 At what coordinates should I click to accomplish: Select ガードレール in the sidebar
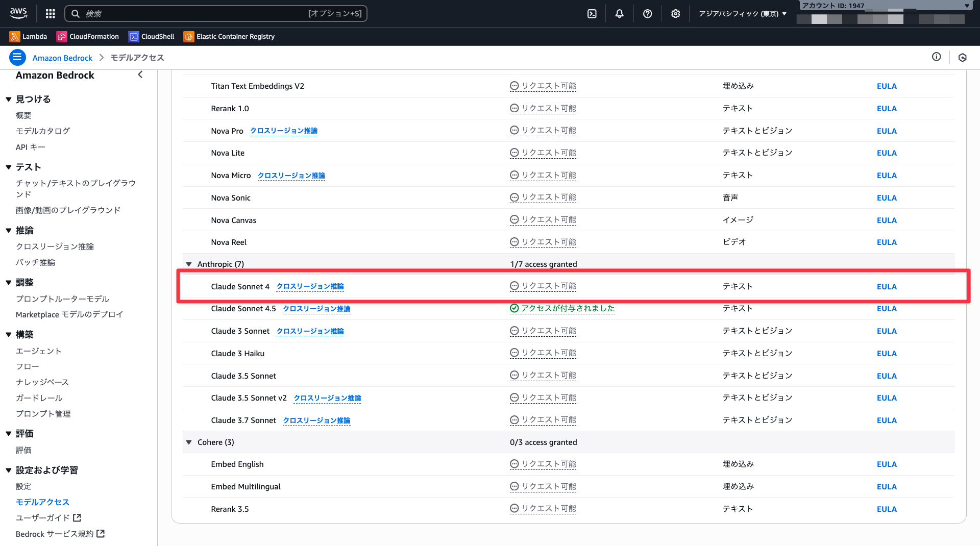coord(39,398)
